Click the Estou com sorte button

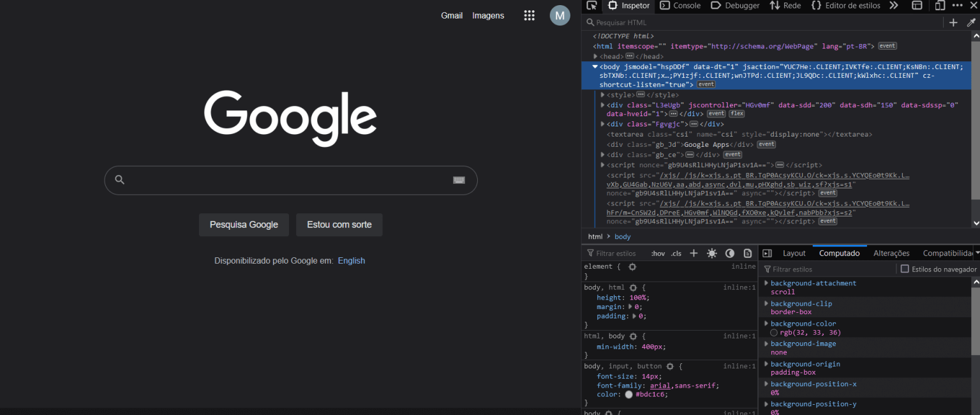coord(339,225)
